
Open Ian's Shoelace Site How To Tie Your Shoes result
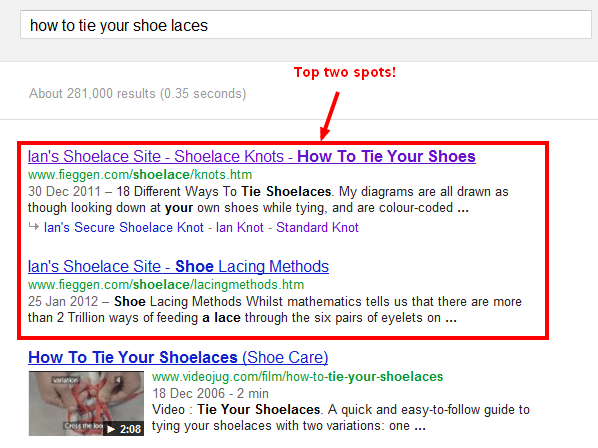(252, 157)
